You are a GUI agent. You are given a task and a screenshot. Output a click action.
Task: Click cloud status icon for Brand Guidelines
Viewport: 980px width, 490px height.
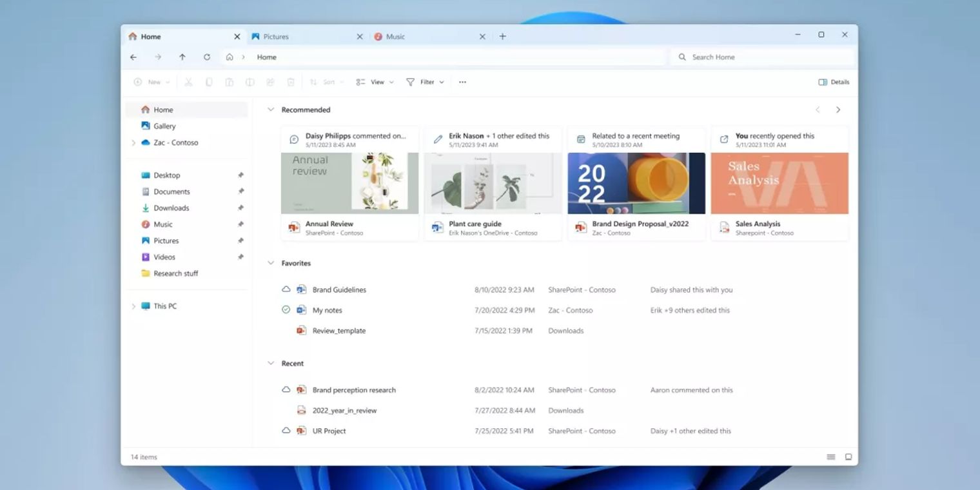tap(286, 289)
